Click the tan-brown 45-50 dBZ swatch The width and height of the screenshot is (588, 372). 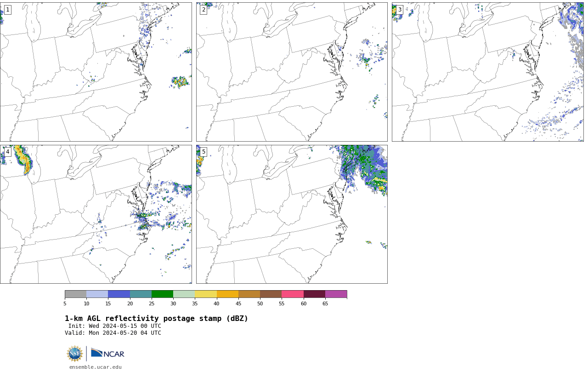(249, 294)
